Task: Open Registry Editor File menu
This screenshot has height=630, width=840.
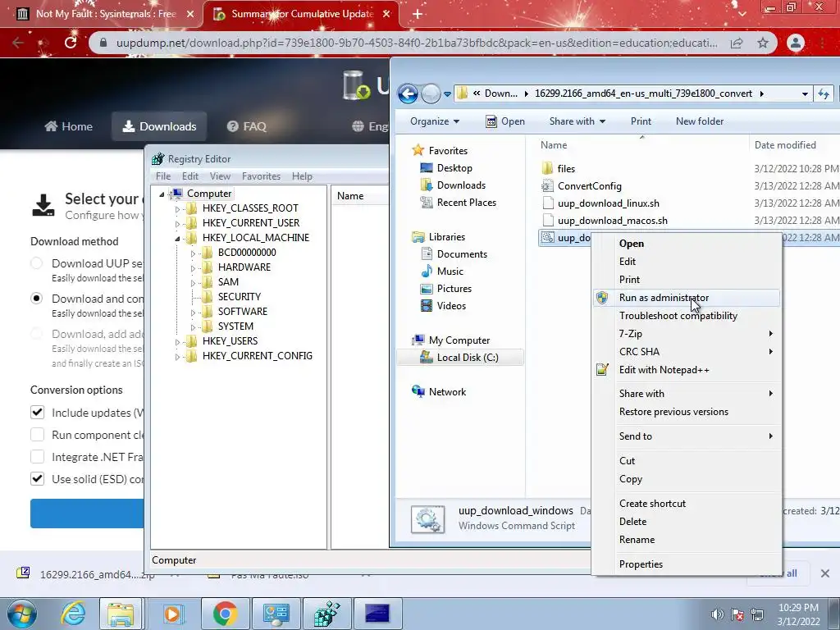Action: coord(163,176)
